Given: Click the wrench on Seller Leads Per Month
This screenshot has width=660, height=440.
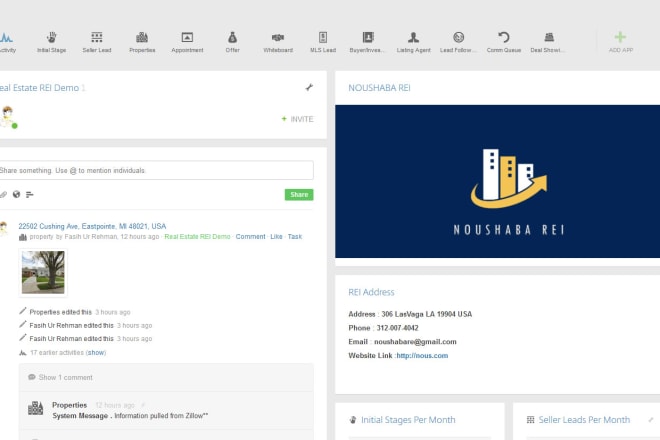Looking at the screenshot, I should (x=651, y=420).
